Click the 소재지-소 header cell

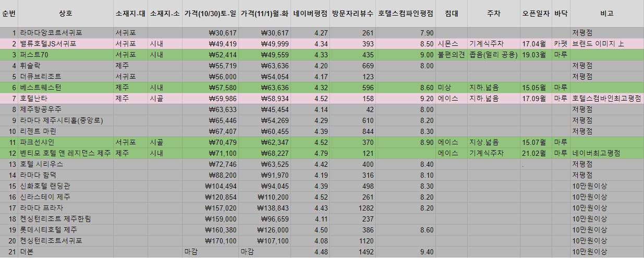click(x=165, y=14)
